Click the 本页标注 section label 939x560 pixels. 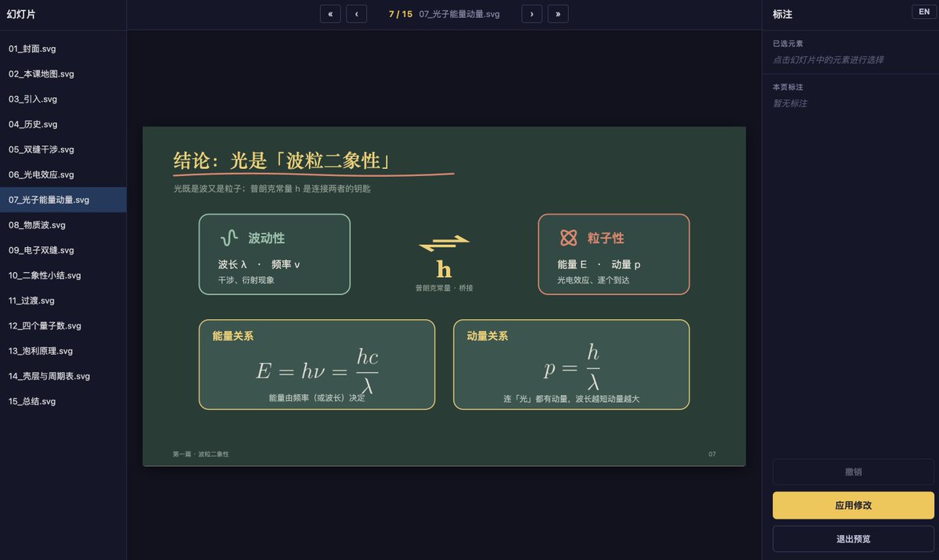788,87
